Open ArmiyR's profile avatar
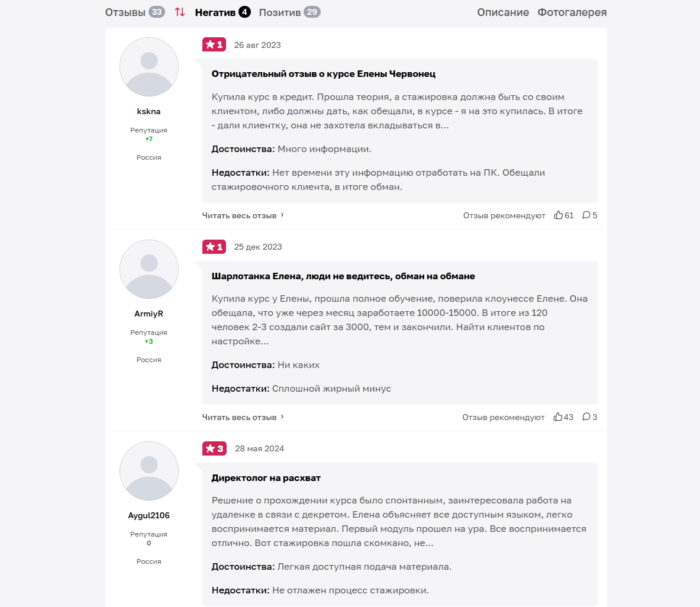This screenshot has width=700, height=607. (x=149, y=269)
